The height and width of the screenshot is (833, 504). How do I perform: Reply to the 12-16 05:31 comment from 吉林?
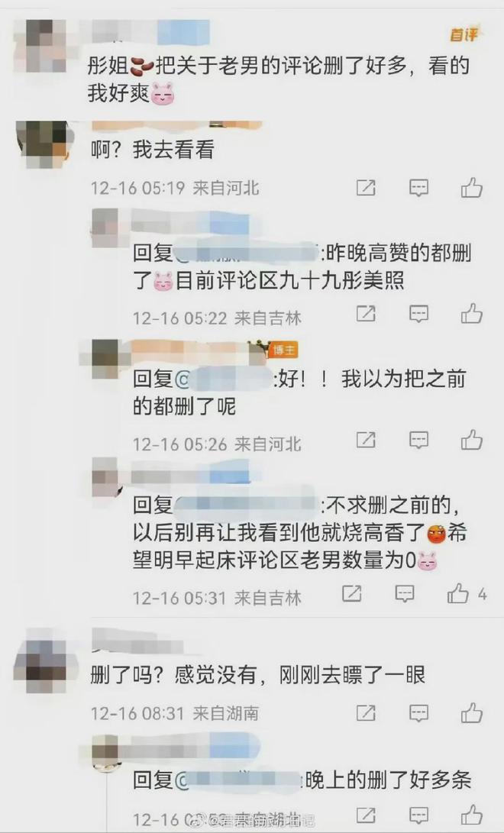click(405, 593)
